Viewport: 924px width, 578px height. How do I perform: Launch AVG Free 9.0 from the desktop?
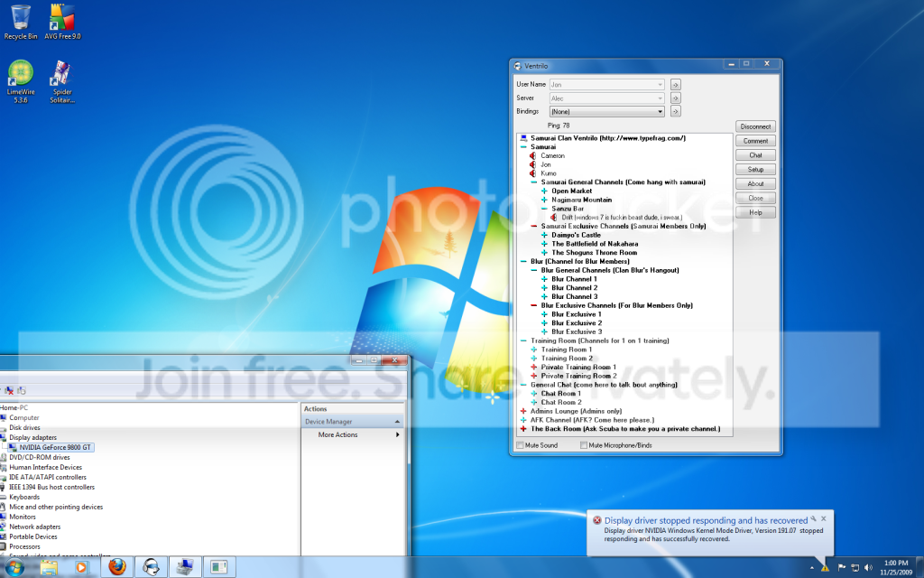62,23
